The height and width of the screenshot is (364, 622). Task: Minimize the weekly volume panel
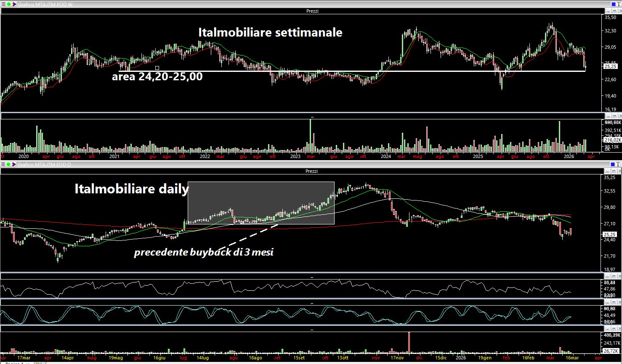tap(608, 116)
